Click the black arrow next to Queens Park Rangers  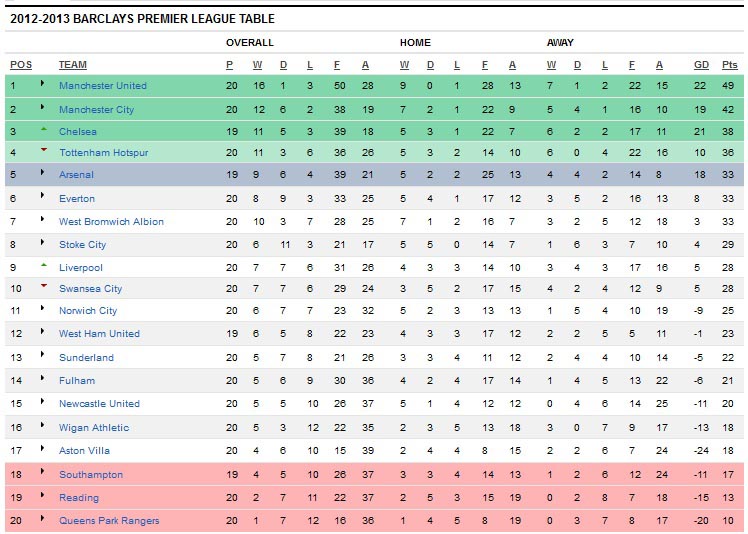click(x=42, y=518)
